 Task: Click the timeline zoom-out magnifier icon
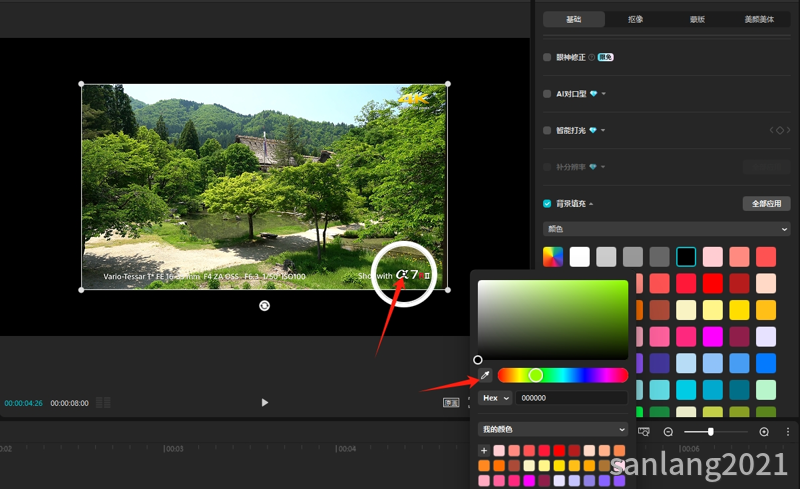pyautogui.click(x=668, y=431)
